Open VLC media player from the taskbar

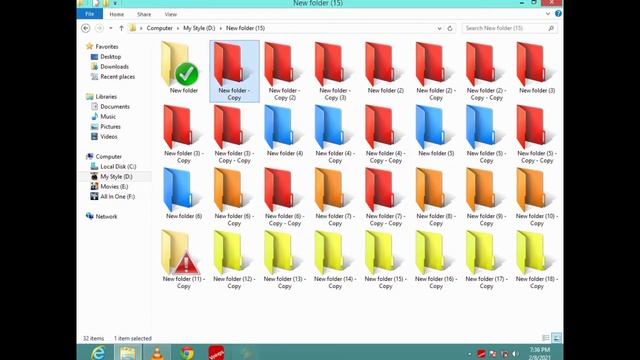(158, 352)
